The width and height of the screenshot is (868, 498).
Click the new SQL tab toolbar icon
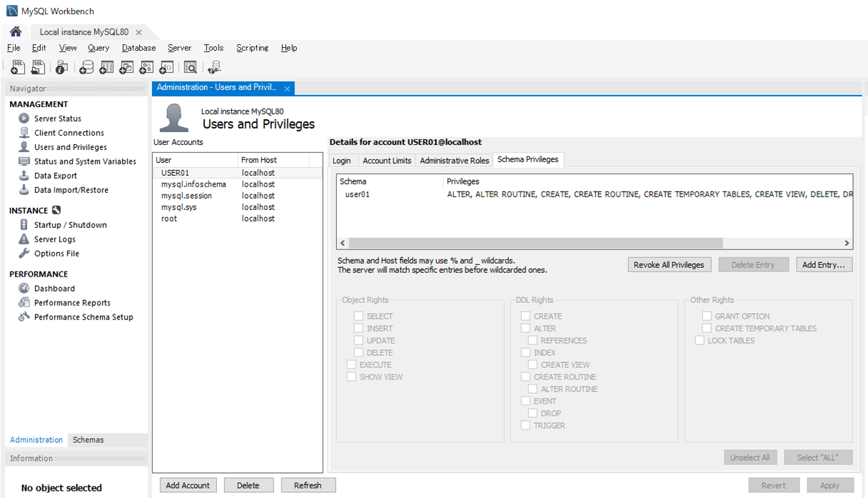click(x=18, y=67)
